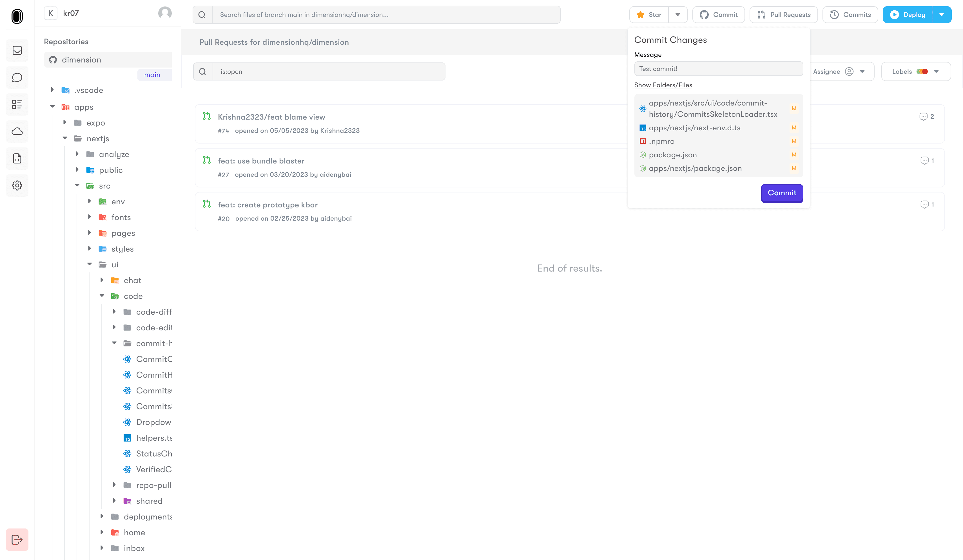Click the search icon beside is:open filter
Screen dimensions: 963x560
click(x=202, y=71)
